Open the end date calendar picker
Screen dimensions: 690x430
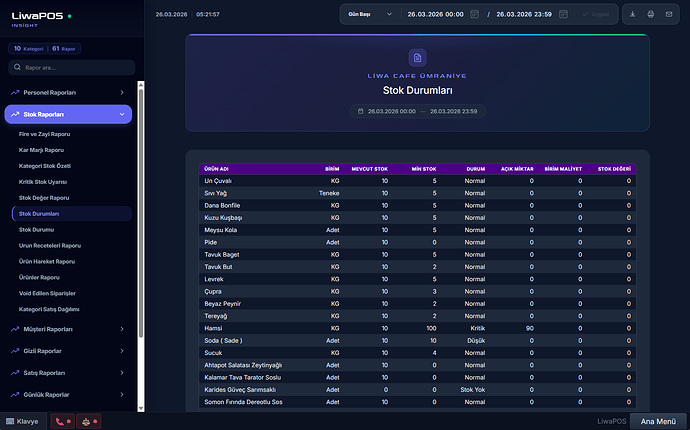(x=564, y=15)
